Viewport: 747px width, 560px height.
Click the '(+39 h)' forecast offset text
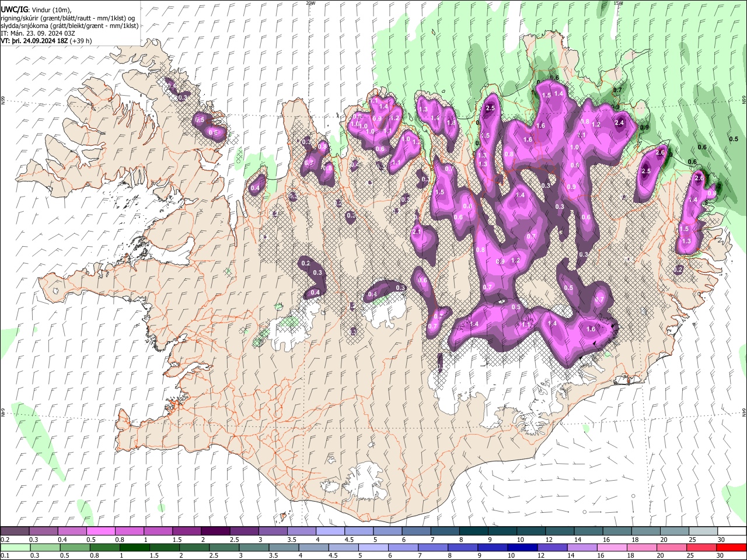coord(81,41)
